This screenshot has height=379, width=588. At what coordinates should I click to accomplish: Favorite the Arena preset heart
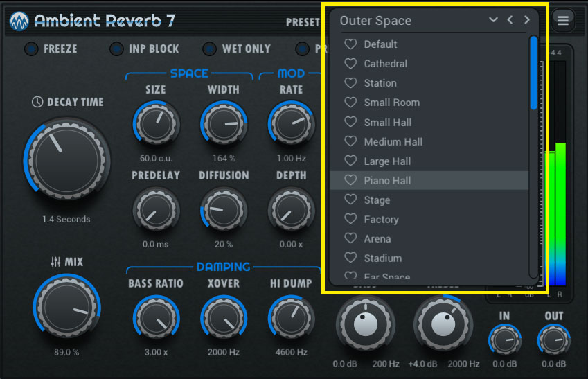point(350,238)
